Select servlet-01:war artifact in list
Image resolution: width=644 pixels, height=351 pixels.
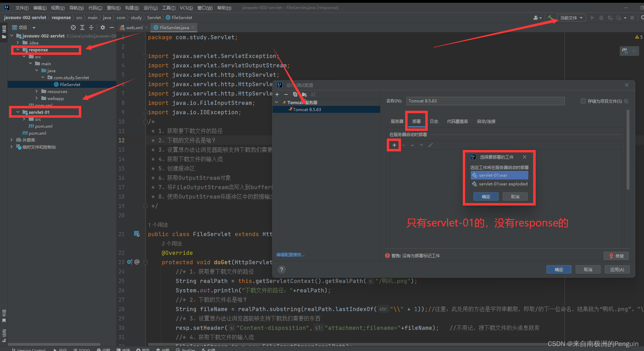tap(500, 175)
